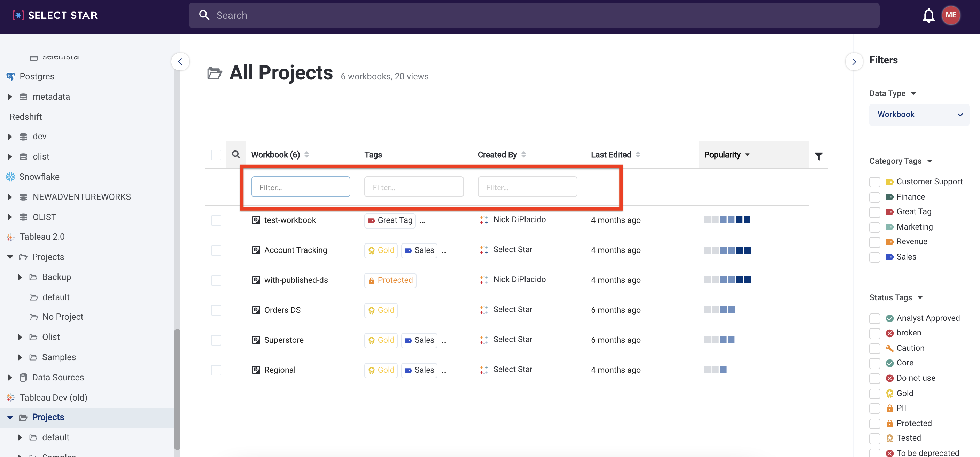Click the Protected tag on with-published-ds
The height and width of the screenshot is (457, 980).
tap(390, 280)
